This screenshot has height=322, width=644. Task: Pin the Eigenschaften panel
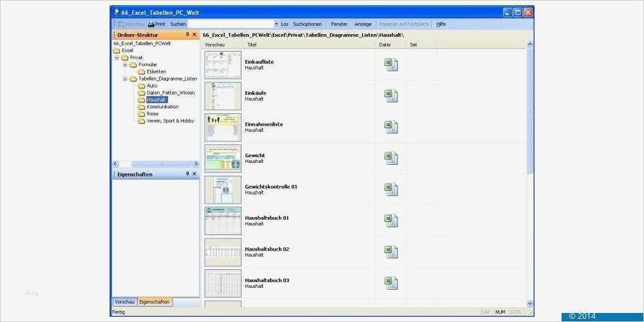click(x=187, y=174)
